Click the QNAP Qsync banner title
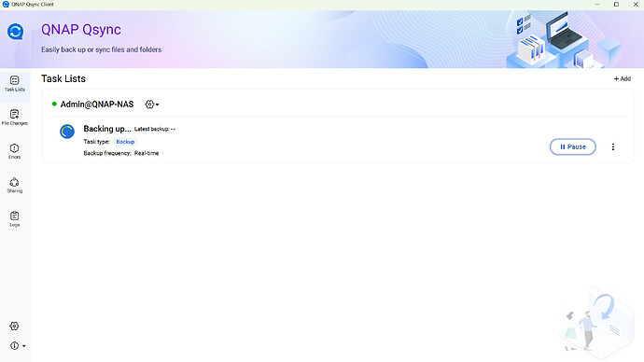 pos(81,30)
